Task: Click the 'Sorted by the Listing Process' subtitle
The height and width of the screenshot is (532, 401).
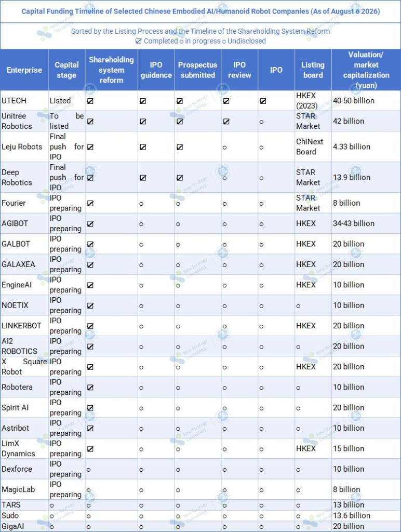Action: (200, 31)
